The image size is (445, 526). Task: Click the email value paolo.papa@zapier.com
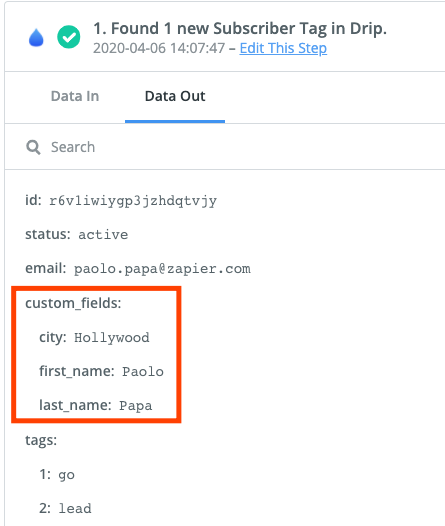[162, 269]
